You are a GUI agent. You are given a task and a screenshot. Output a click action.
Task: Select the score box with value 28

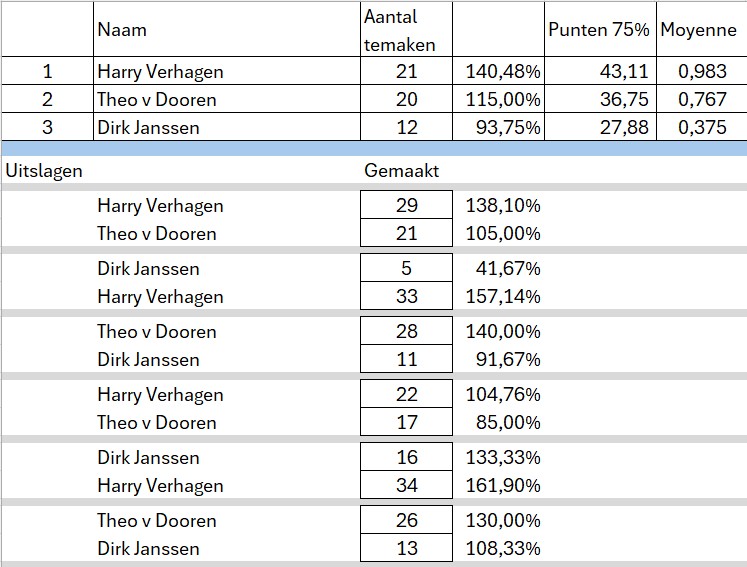[x=406, y=332]
